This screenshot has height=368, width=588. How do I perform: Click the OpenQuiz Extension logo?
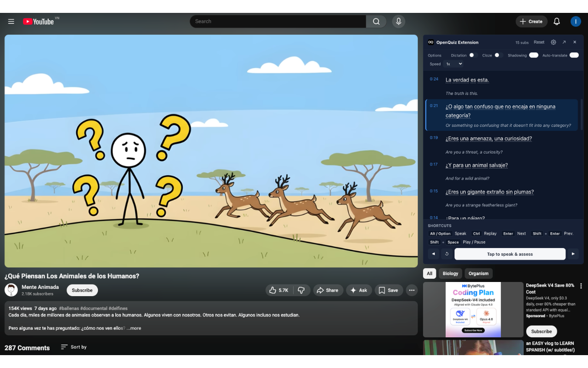coord(430,42)
